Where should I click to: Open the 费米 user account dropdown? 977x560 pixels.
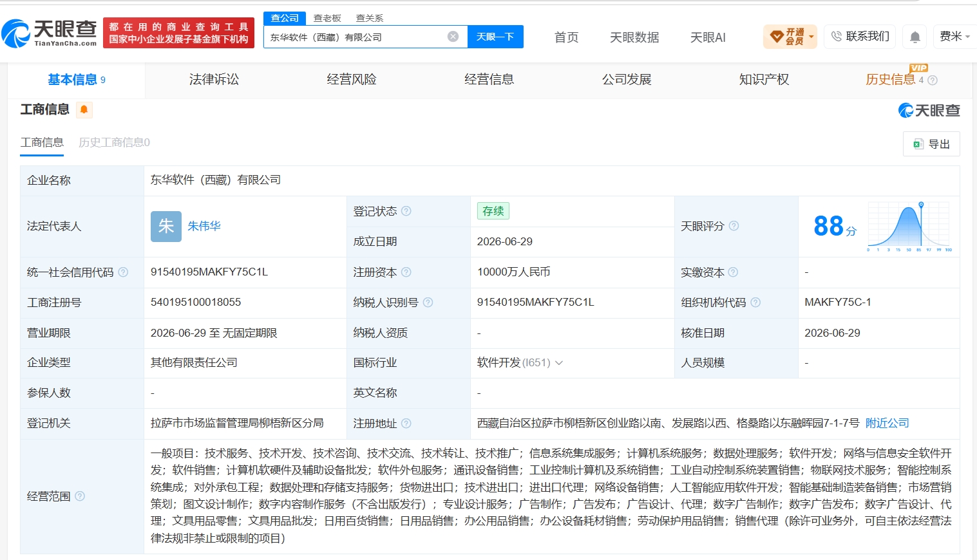pyautogui.click(x=954, y=37)
